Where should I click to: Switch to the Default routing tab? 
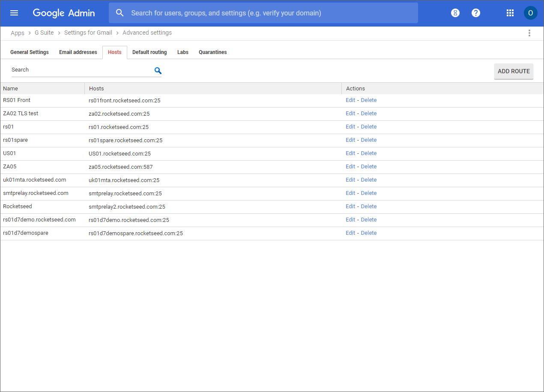[149, 52]
